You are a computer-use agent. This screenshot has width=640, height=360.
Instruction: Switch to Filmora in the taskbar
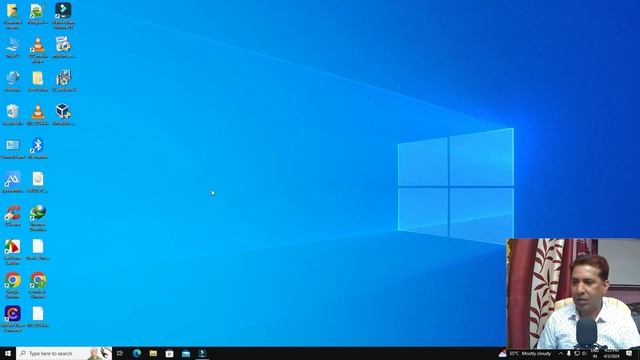[202, 353]
